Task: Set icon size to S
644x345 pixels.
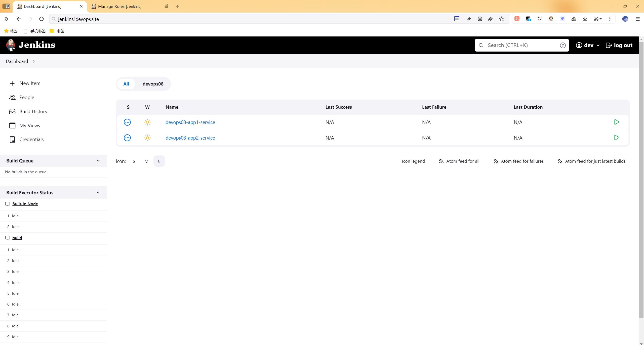Action: pos(134,161)
